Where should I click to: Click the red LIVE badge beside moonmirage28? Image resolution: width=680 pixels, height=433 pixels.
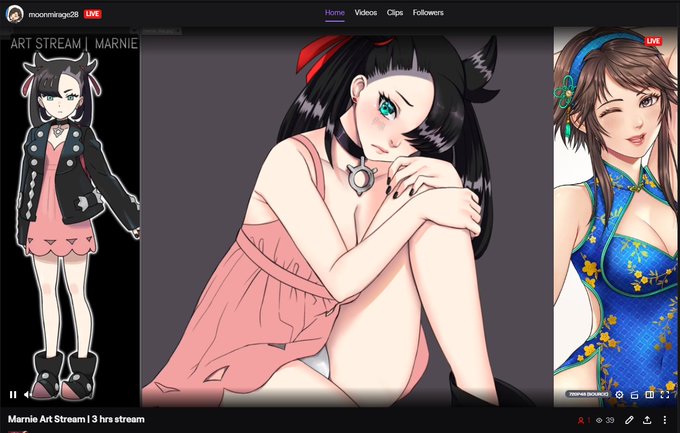click(92, 14)
